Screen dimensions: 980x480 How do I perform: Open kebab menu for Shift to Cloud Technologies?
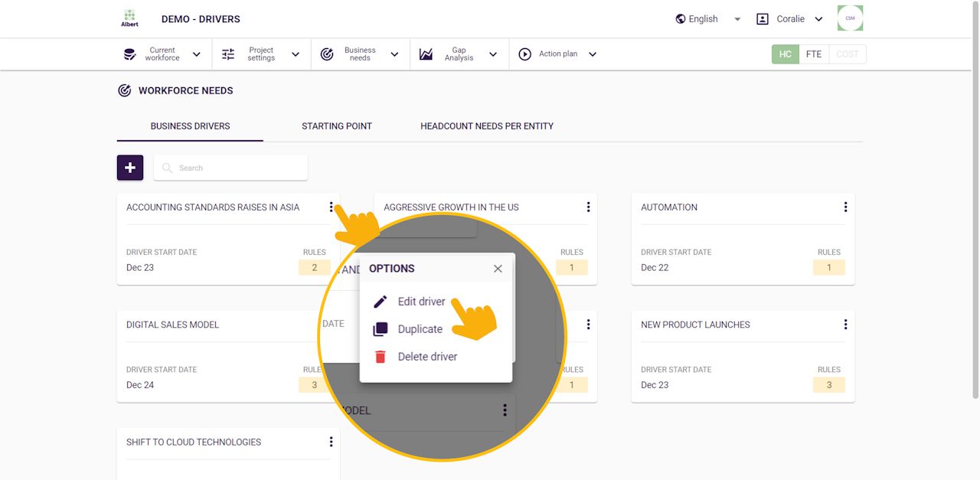(331, 442)
